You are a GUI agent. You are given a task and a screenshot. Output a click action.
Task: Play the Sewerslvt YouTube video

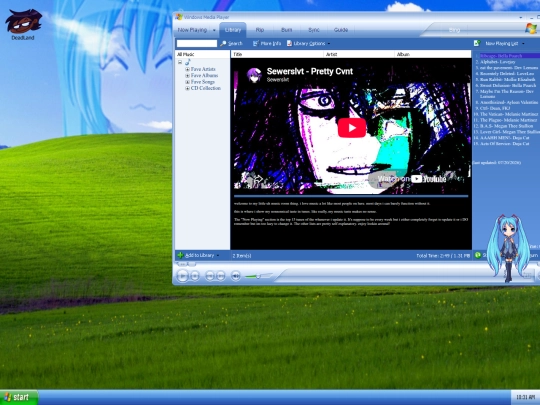click(x=352, y=128)
